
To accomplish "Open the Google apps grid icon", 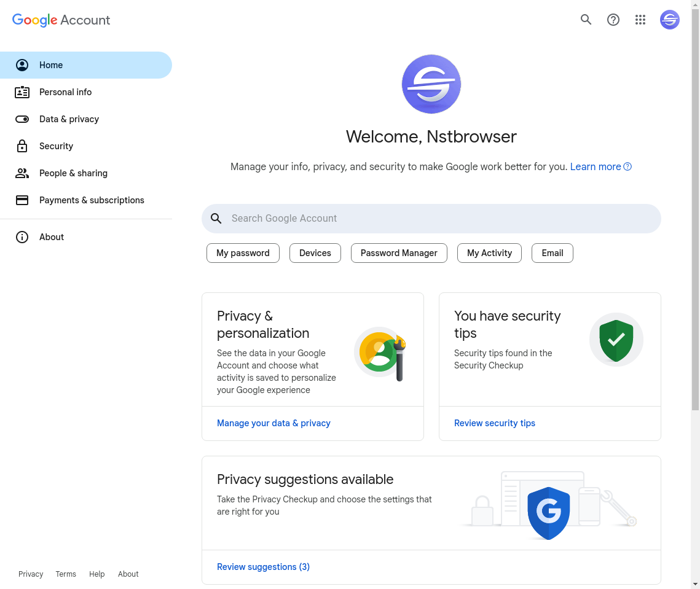I will click(640, 20).
